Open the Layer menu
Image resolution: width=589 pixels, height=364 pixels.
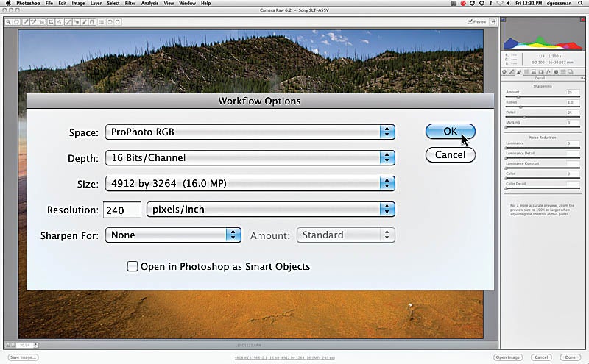[x=96, y=4]
